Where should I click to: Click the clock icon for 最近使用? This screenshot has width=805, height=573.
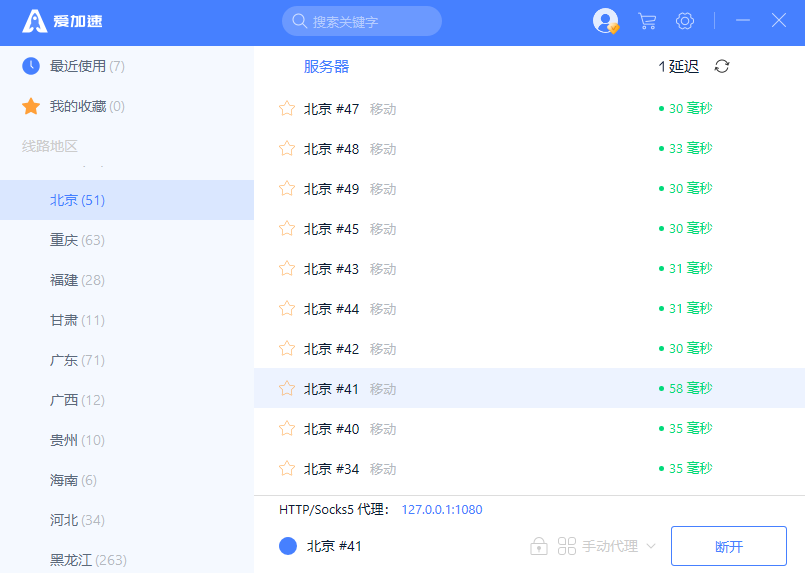click(31, 66)
